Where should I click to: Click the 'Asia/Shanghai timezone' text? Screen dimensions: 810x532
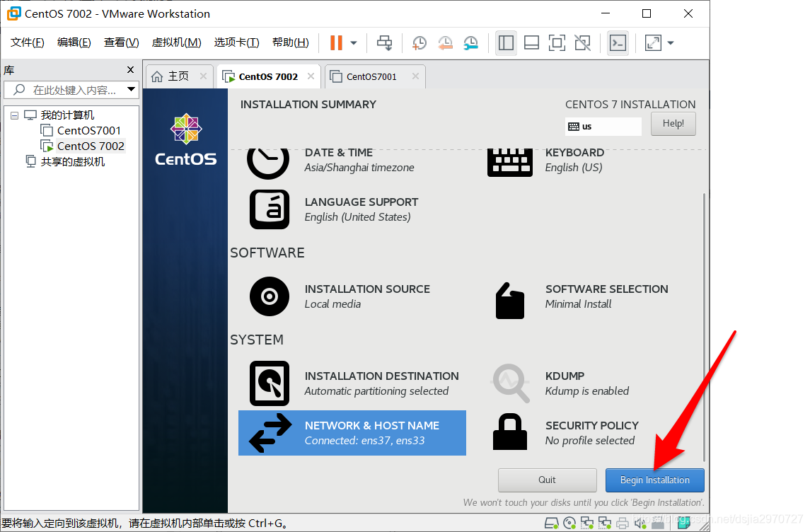click(x=359, y=168)
